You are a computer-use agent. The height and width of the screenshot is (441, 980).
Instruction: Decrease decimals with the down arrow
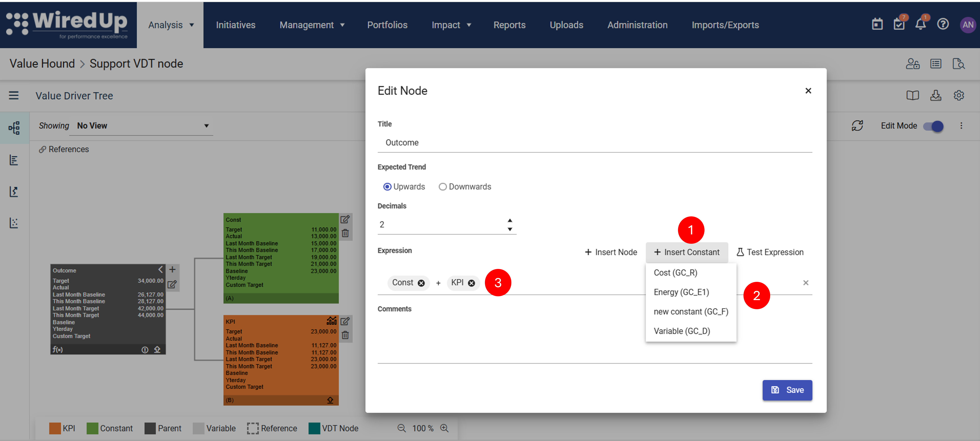click(x=510, y=229)
